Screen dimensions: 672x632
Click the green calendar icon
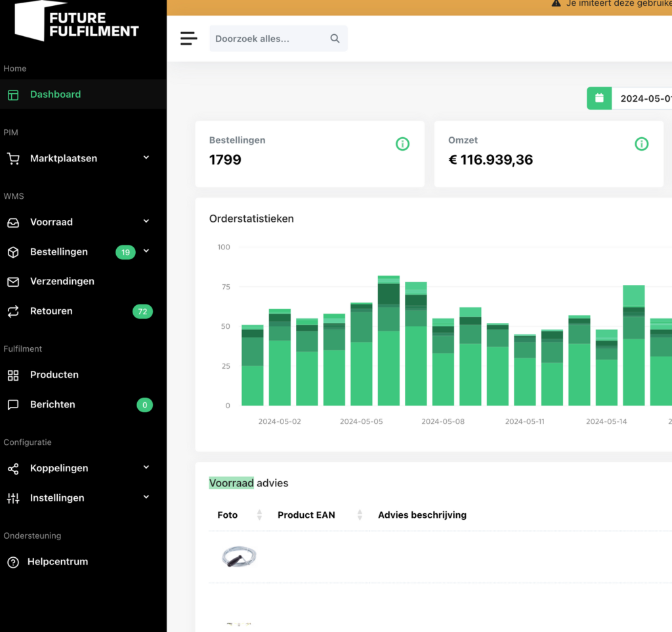click(599, 98)
